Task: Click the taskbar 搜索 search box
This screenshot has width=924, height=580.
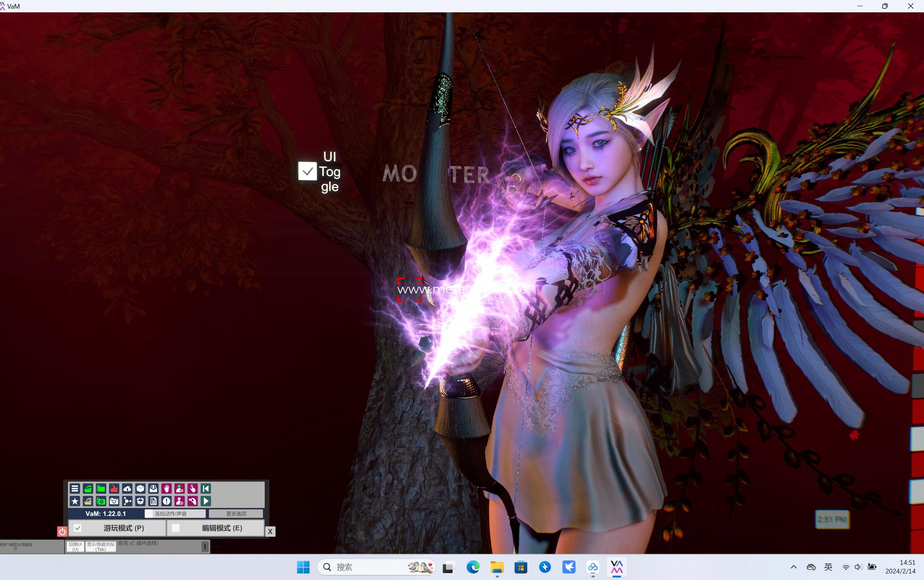Action: coord(376,567)
